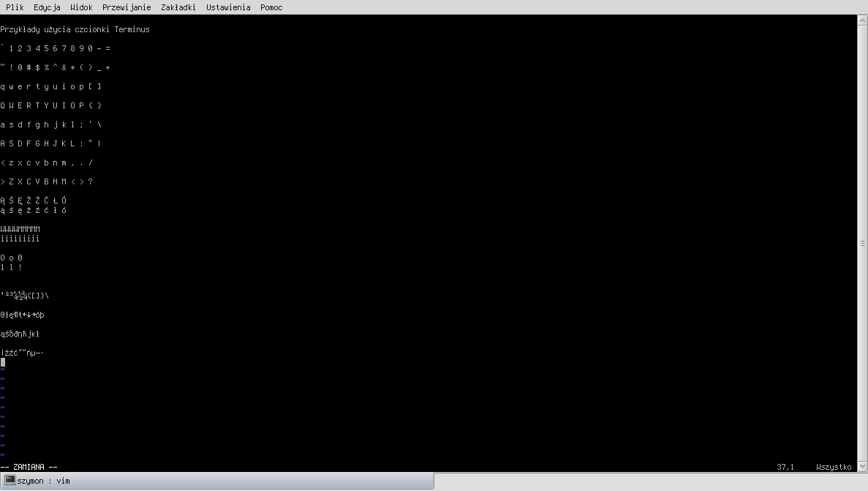Click the "-- ZAMIANA --" mode indicator
Screen dimensions: 868x491
coord(29,467)
